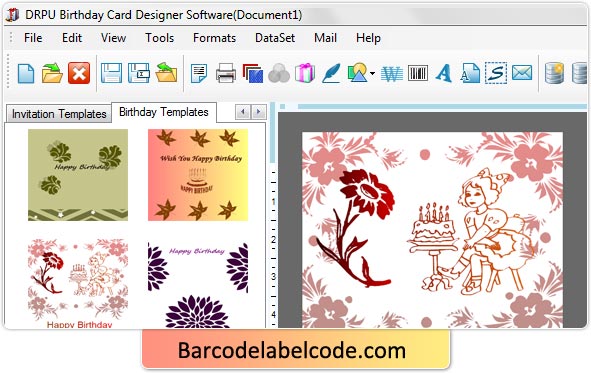Choose the pink floral girl with cake template
This screenshot has width=591, height=373.
[78, 283]
